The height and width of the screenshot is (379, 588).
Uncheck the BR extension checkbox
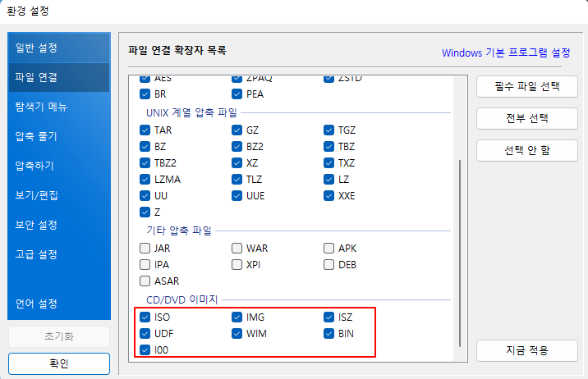(145, 94)
